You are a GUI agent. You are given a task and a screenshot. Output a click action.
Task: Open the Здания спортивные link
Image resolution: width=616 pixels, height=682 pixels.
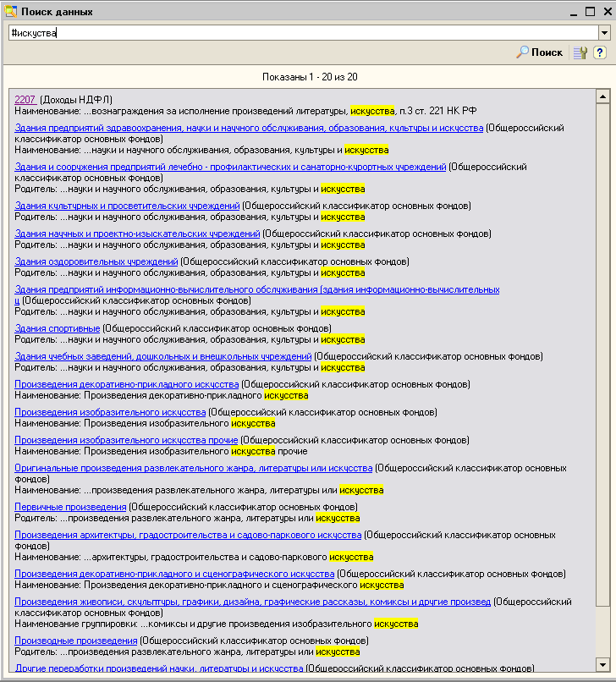[58, 328]
